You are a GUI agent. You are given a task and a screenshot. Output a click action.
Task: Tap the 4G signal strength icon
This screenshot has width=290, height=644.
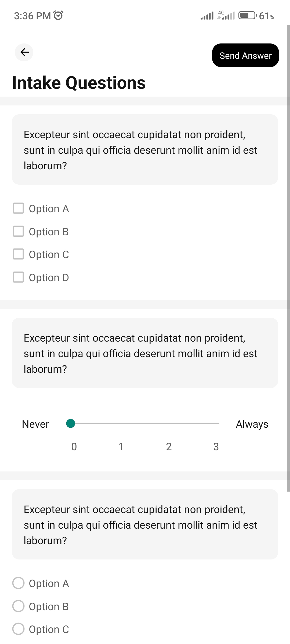pyautogui.click(x=226, y=16)
